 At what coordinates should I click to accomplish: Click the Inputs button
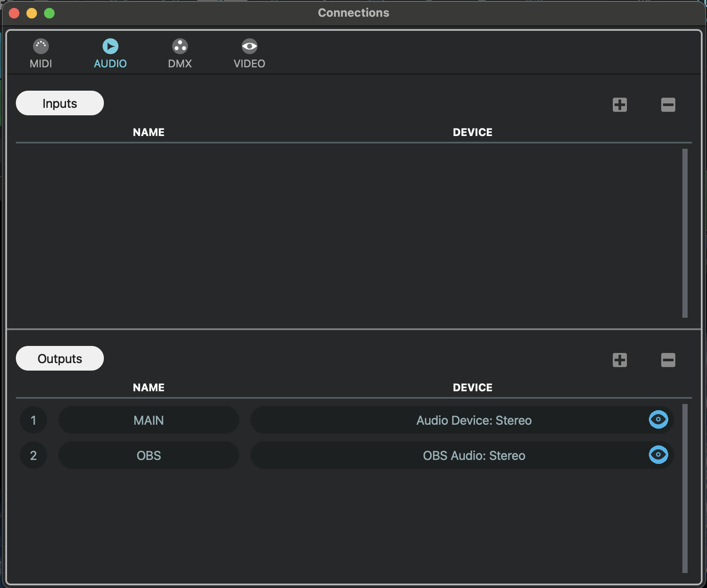[60, 103]
